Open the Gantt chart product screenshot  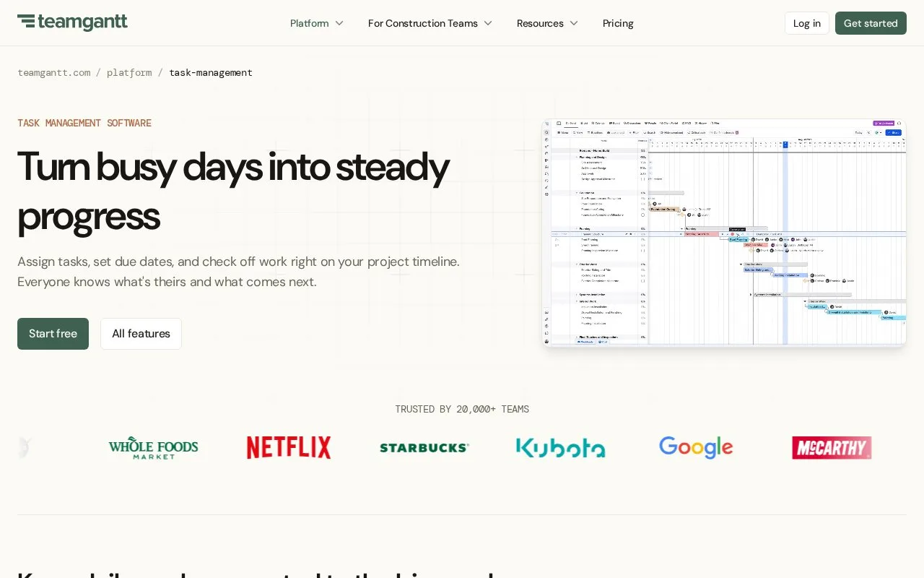[724, 233]
